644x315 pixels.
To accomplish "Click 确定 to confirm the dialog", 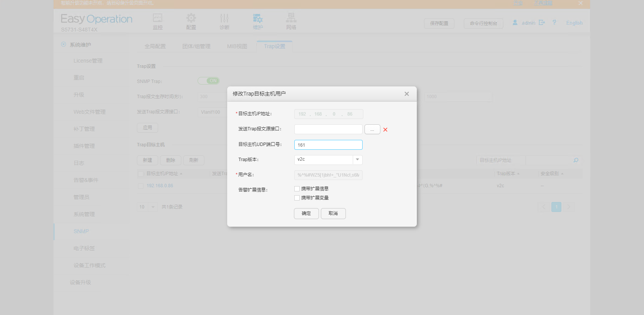I will pyautogui.click(x=306, y=213).
